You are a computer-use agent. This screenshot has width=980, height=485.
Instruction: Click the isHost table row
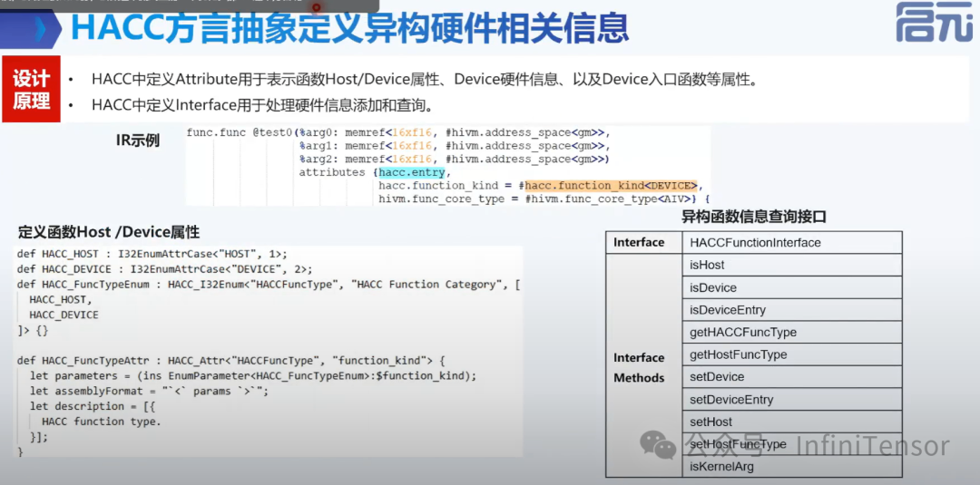point(792,265)
